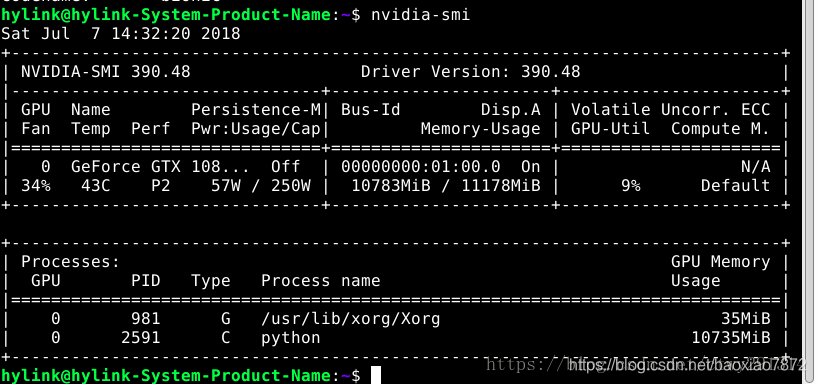Click the Persistence-M column header

[256, 110]
